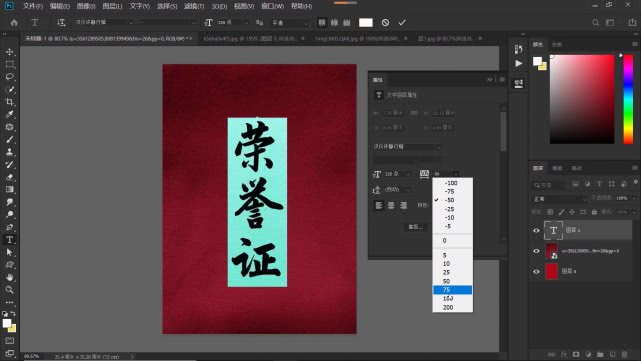Select the Quick Selection tool
Screen dimensions: 641x361
pos(9,90)
